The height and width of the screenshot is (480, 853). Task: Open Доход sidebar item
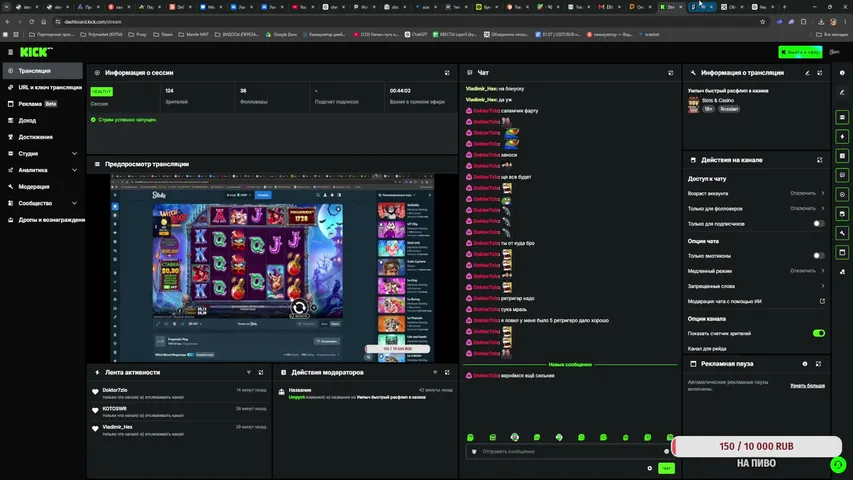pyautogui.click(x=42, y=120)
